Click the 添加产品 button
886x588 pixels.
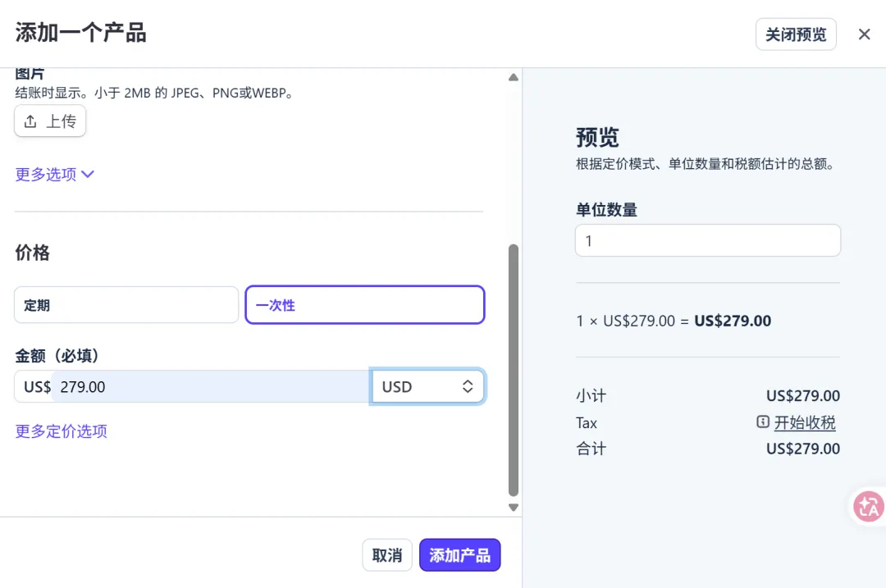click(459, 555)
